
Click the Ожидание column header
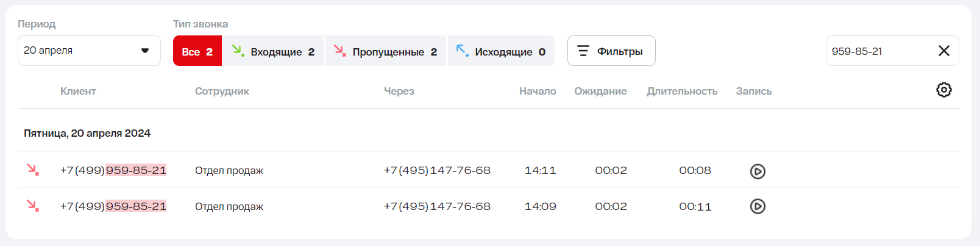(600, 91)
